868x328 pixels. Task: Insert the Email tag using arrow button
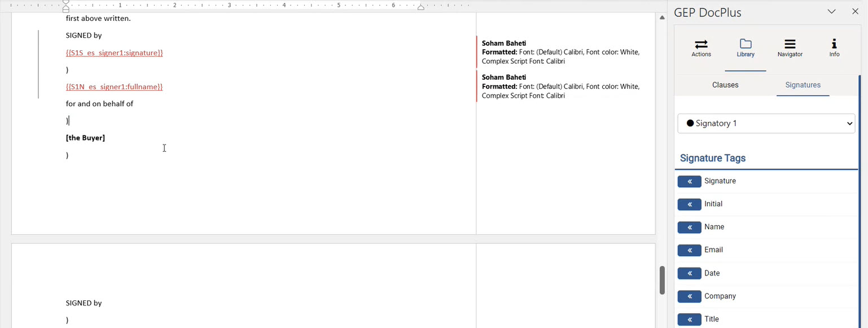689,250
